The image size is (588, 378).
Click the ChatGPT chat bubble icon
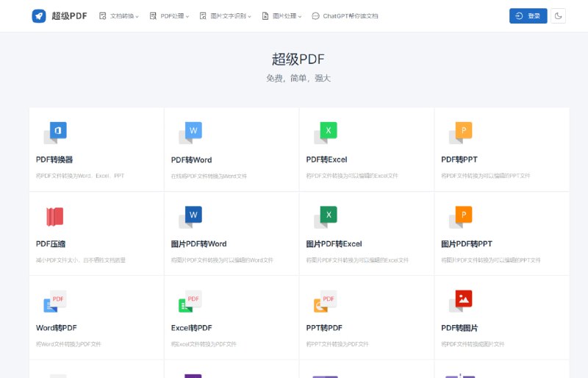click(x=316, y=16)
